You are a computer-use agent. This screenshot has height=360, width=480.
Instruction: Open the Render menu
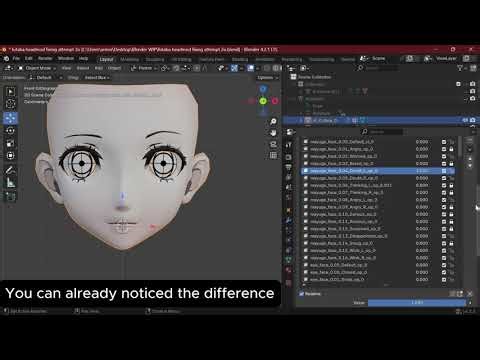[x=45, y=59]
